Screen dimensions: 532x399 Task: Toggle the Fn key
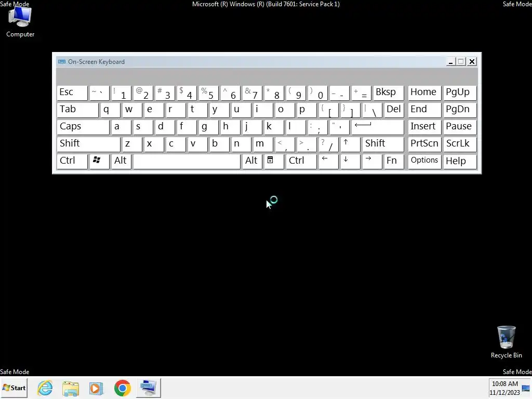click(394, 161)
